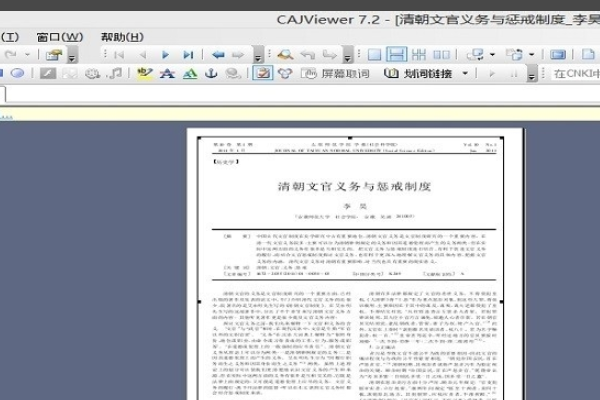600x400 pixels.
Task: Expand rotate clockwise dropdown arrow
Action: [532, 55]
